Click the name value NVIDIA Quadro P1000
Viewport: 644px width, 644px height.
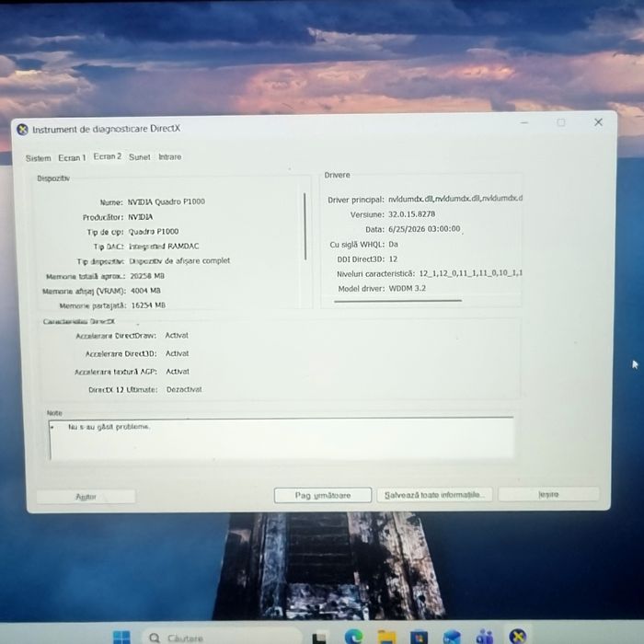click(167, 201)
